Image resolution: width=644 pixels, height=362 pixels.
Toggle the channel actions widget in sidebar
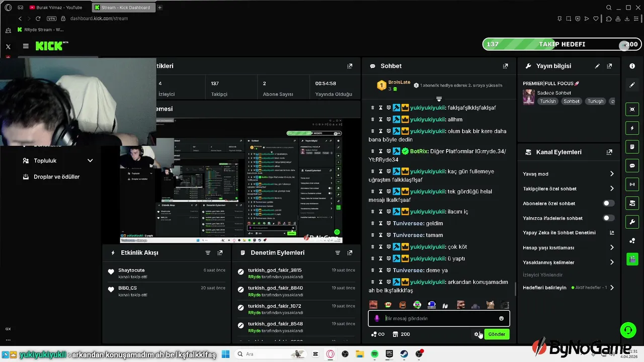point(632,203)
